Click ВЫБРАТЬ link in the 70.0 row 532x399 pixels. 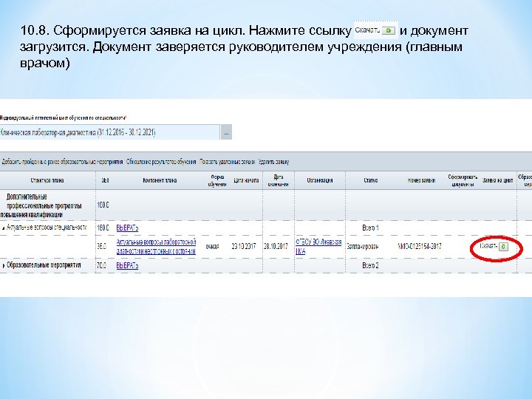tap(127, 265)
